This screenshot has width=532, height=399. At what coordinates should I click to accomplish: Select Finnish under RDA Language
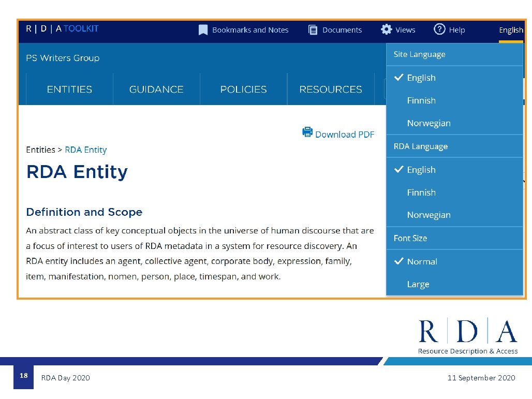coord(455,193)
